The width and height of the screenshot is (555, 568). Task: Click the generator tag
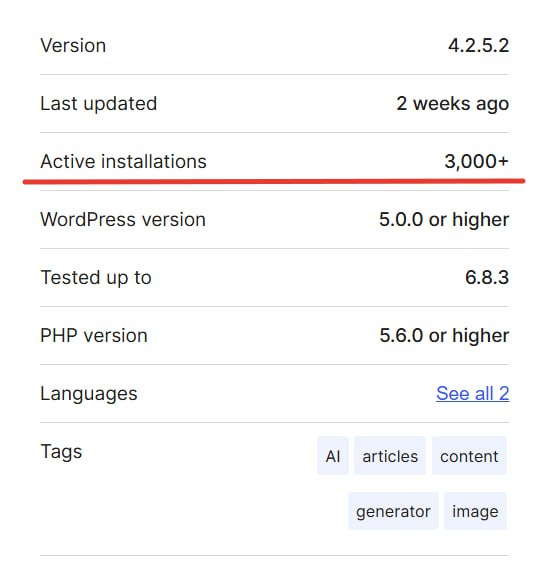(x=393, y=511)
